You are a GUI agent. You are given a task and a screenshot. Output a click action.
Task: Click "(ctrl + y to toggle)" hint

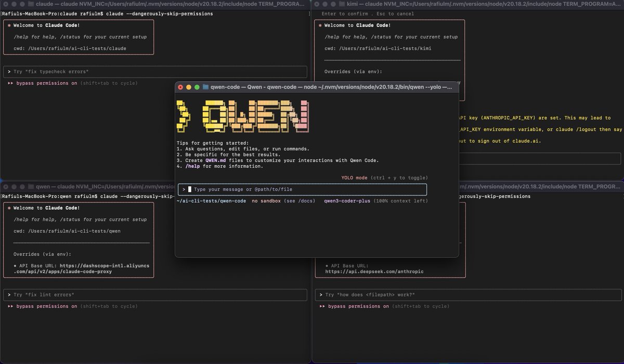(x=399, y=178)
